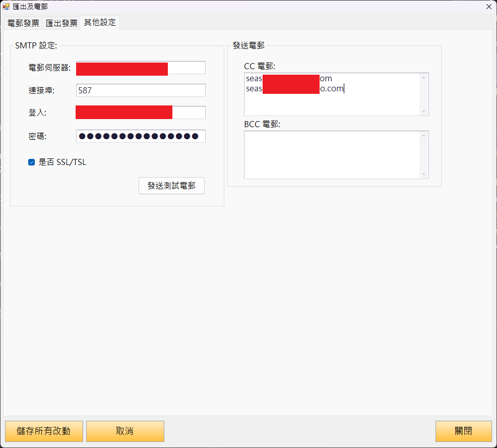
Task: Click the BCC 電郵 scrollbar down arrow
Action: point(424,175)
